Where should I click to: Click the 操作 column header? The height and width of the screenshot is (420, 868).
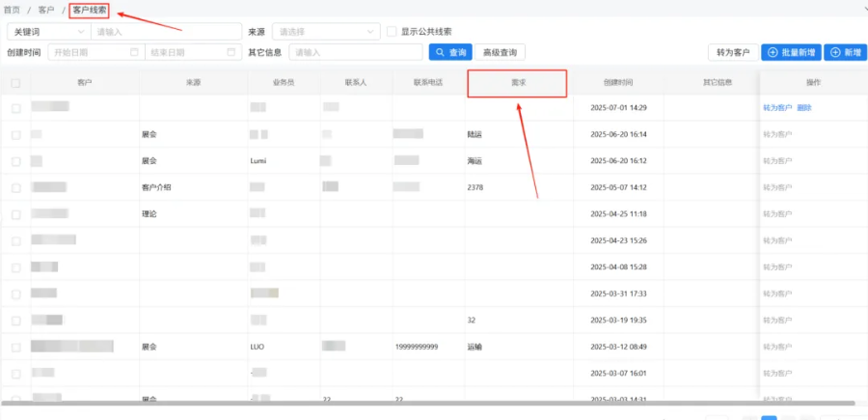click(x=813, y=83)
